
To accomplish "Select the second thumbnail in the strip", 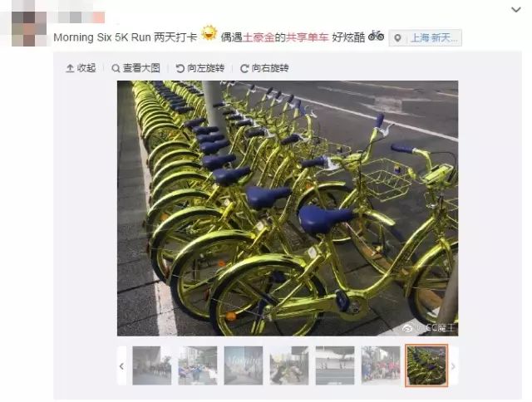I will (x=198, y=365).
